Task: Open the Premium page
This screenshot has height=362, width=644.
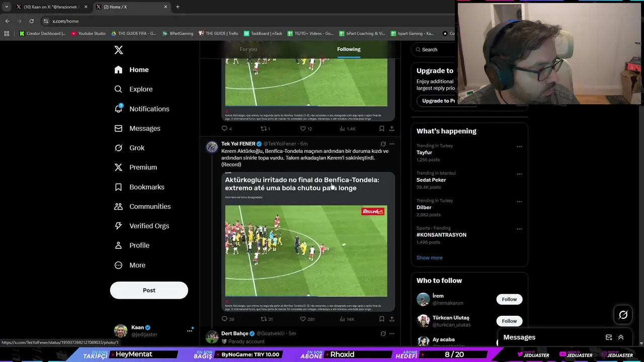Action: pyautogui.click(x=136, y=167)
